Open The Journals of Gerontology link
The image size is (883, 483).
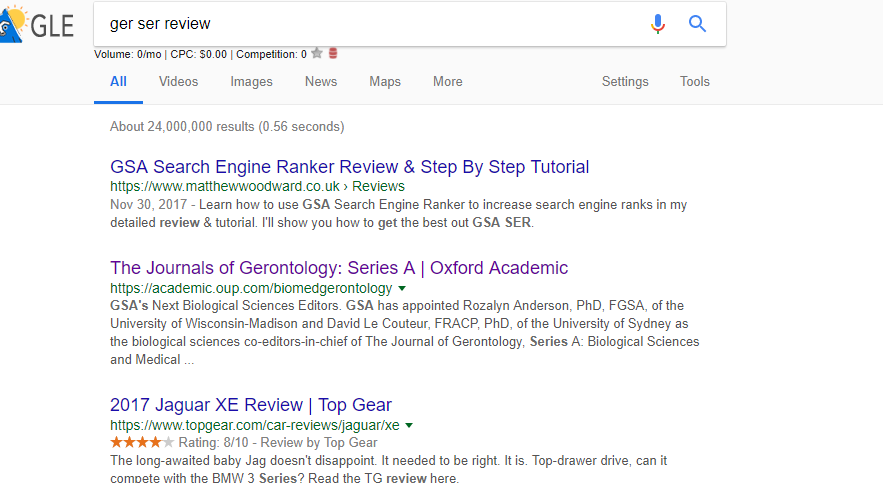tap(339, 268)
